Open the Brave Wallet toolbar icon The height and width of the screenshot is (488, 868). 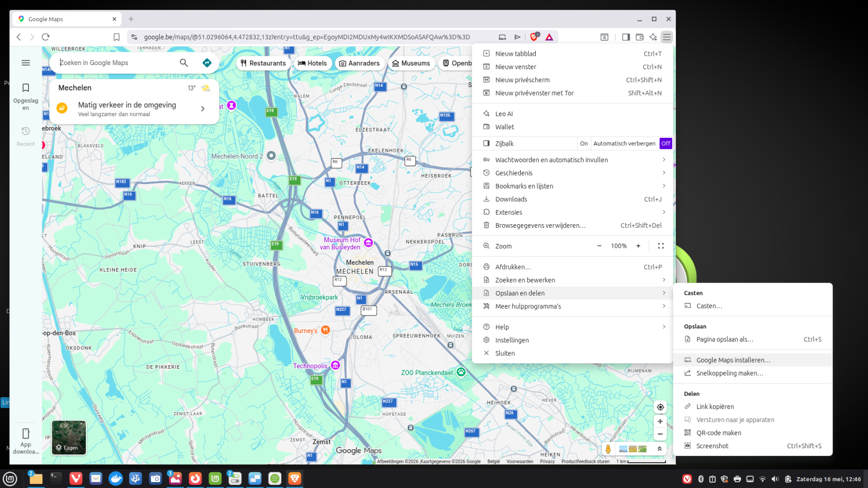tap(640, 37)
